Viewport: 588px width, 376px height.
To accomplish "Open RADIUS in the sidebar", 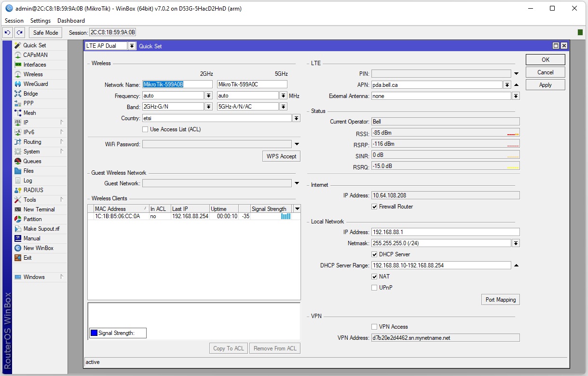I will click(33, 190).
